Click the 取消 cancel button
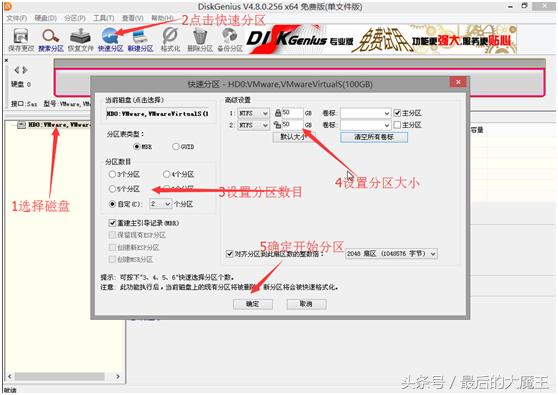 tap(306, 304)
